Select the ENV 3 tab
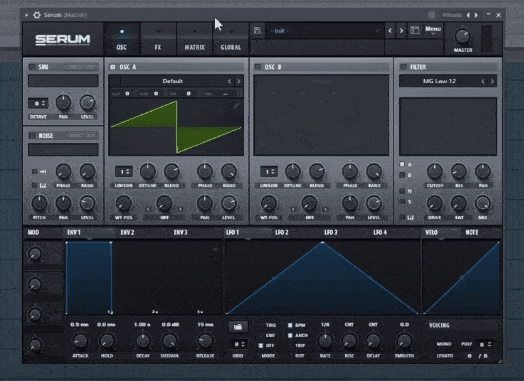 point(180,232)
